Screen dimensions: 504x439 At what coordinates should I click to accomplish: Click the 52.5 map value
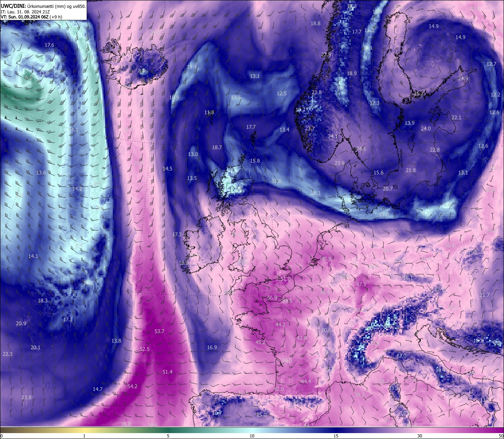click(145, 349)
